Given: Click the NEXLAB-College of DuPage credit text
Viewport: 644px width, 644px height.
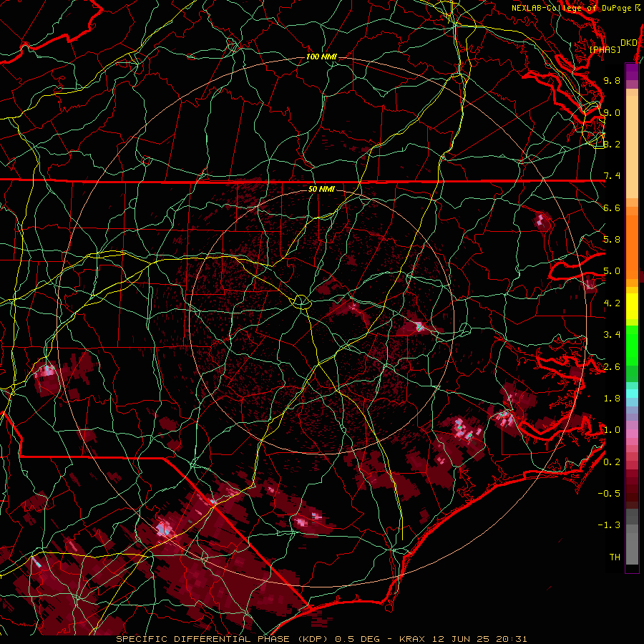Looking at the screenshot, I should point(576,8).
